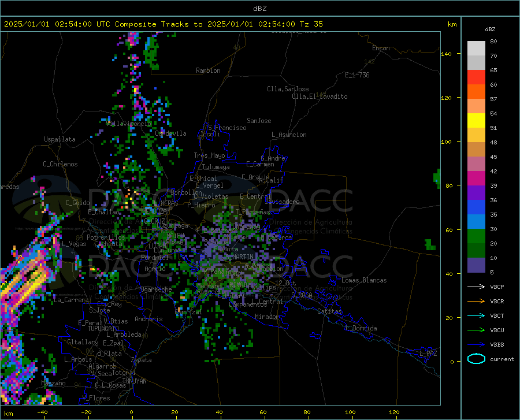This screenshot has height=420, width=520.
Task: Click the VBCP legend label text
Action: point(497,287)
